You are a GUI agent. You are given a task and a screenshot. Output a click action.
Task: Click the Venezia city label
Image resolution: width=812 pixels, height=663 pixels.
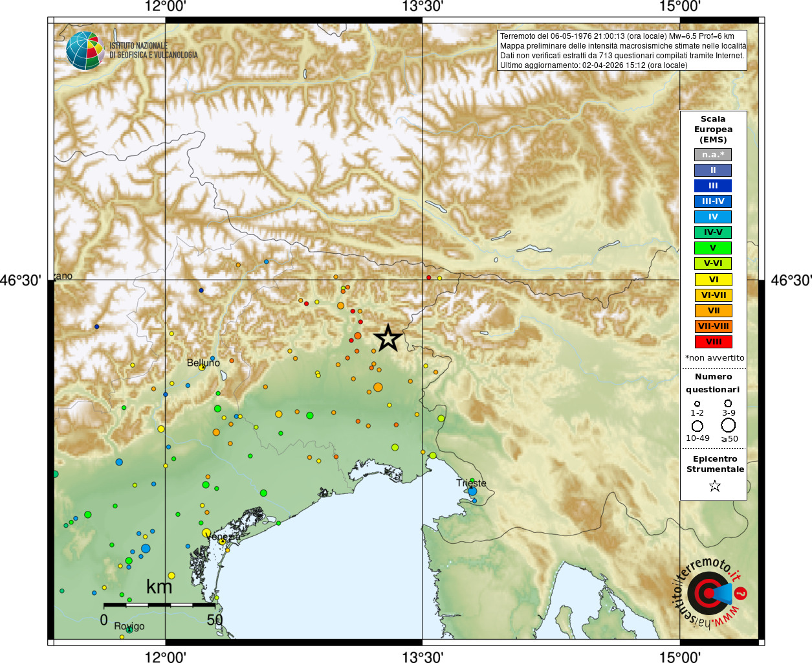(x=223, y=537)
